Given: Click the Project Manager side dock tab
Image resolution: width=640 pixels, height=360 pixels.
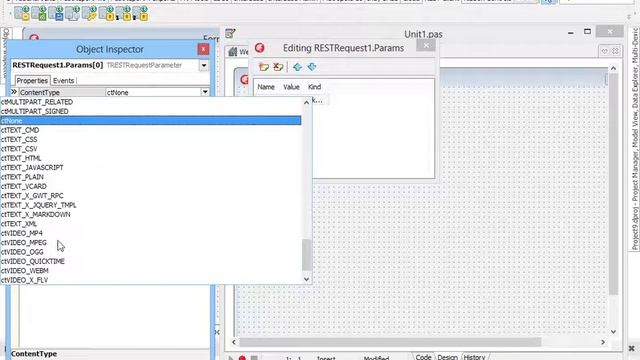Looking at the screenshot, I should 635,139.
